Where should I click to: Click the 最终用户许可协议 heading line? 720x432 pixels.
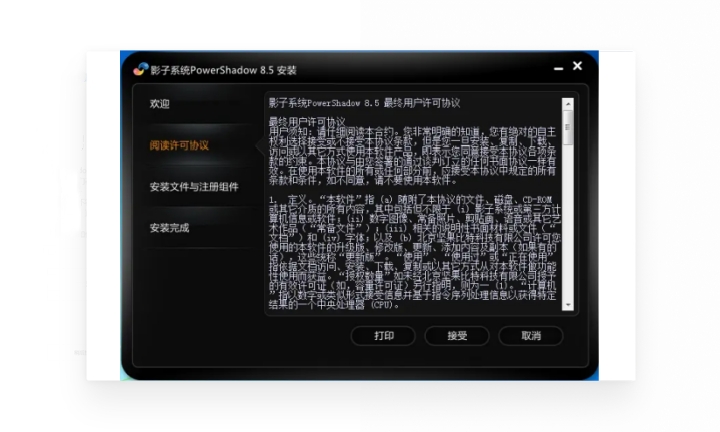pos(303,120)
